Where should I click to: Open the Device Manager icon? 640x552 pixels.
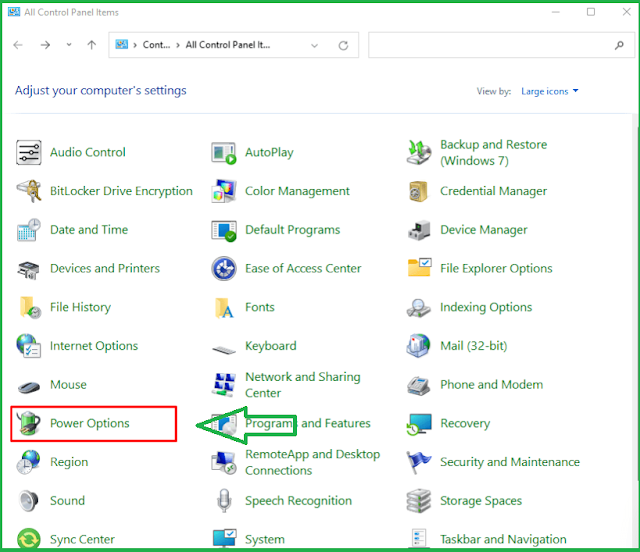click(x=419, y=230)
